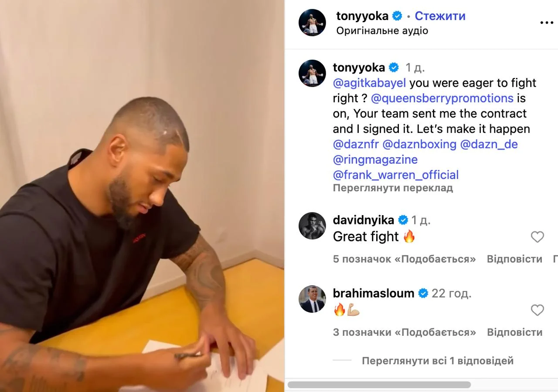558x392 pixels.
Task: Open brahimasloum's profile avatar
Action: 312,299
